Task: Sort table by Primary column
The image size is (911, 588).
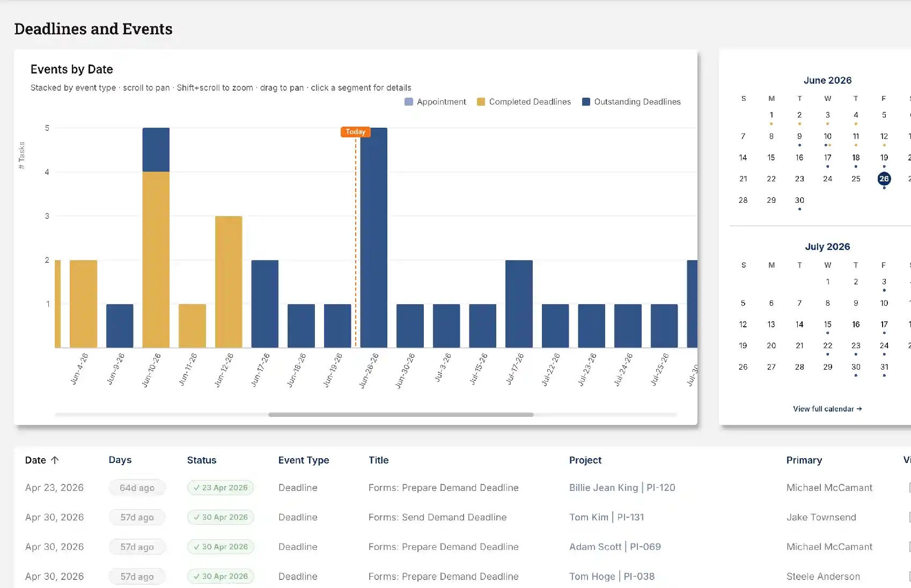Action: [804, 460]
